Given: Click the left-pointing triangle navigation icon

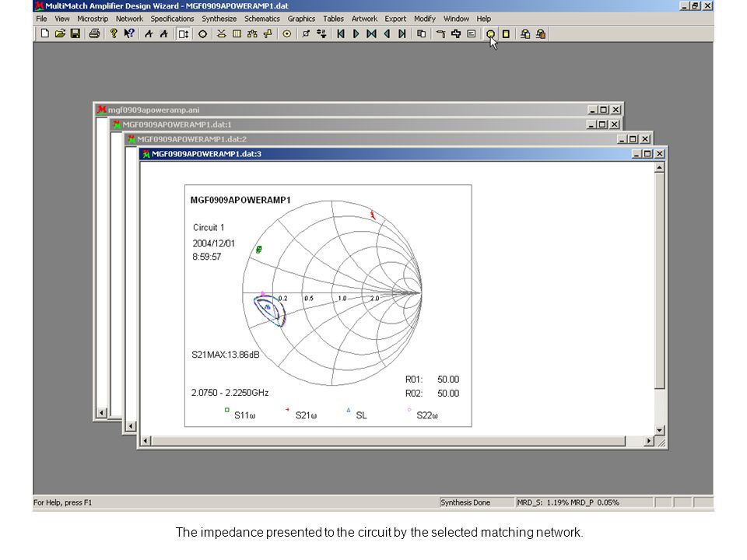Looking at the screenshot, I should point(387,33).
